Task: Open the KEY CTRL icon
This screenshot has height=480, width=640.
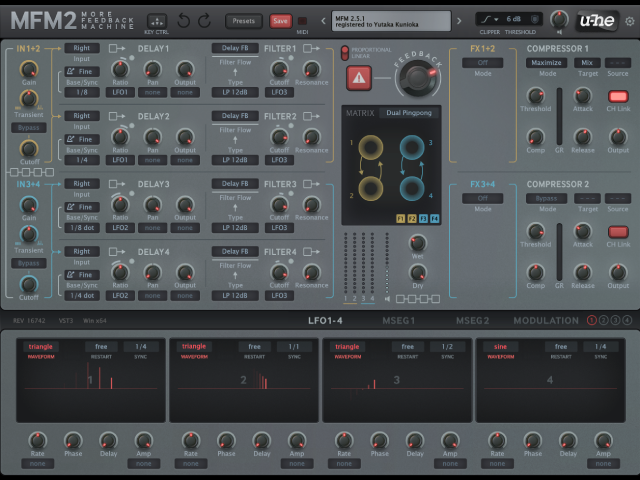Action: (x=157, y=20)
